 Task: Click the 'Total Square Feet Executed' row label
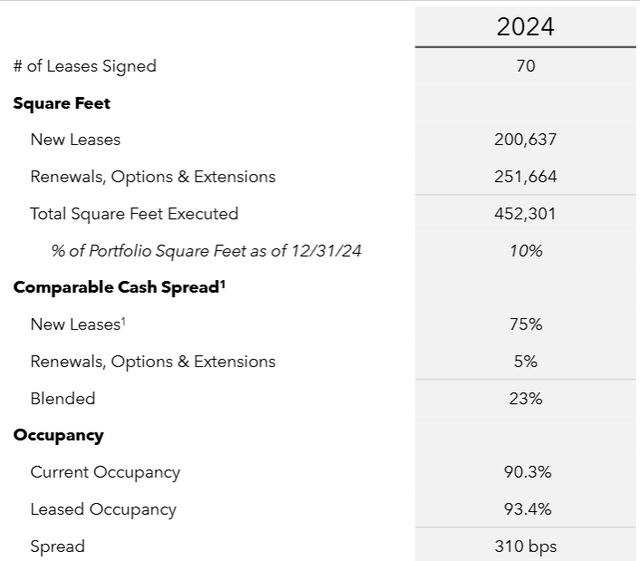tap(134, 213)
